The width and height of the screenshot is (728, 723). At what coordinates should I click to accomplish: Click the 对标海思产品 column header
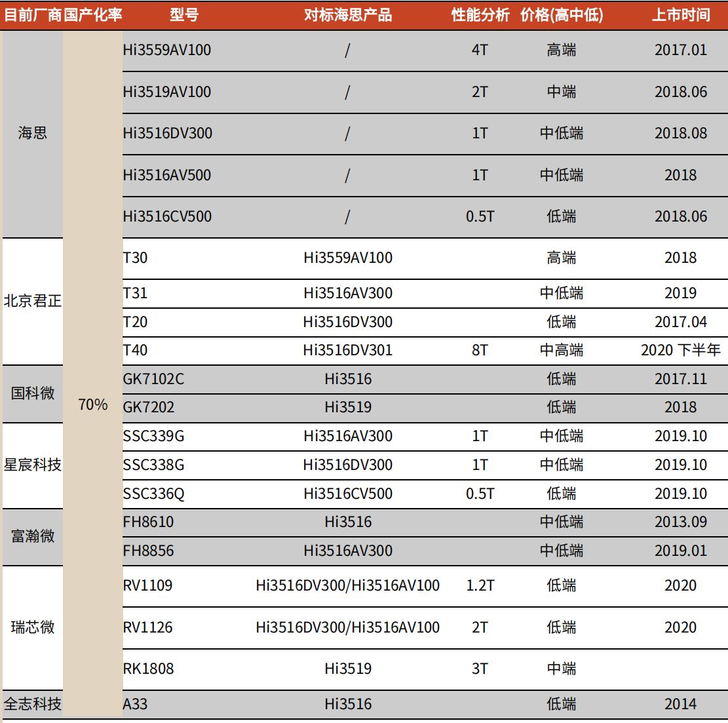348,15
